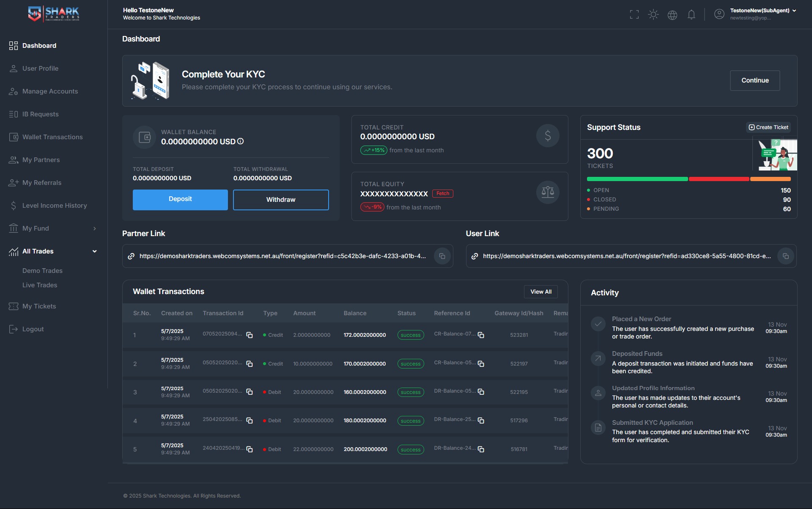Switch to light theme using sun icon

[653, 15]
